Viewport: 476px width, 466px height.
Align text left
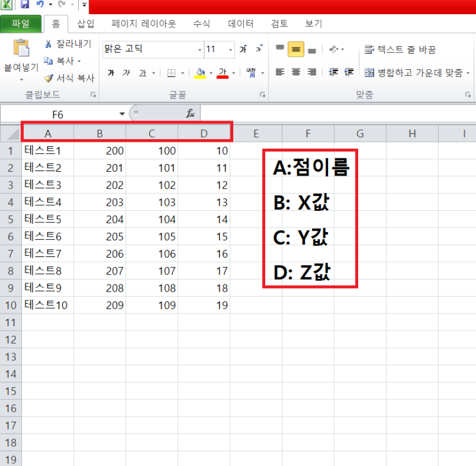(x=280, y=72)
